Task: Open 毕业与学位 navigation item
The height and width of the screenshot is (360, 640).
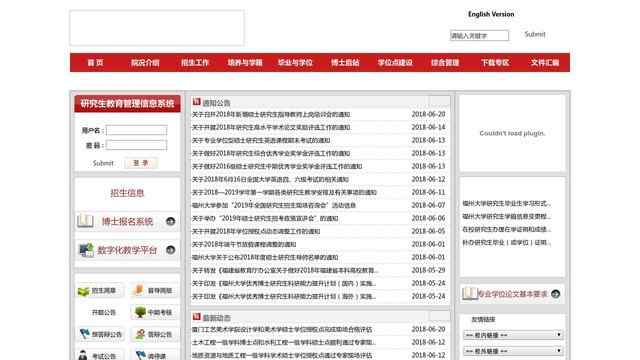Action: pos(295,62)
